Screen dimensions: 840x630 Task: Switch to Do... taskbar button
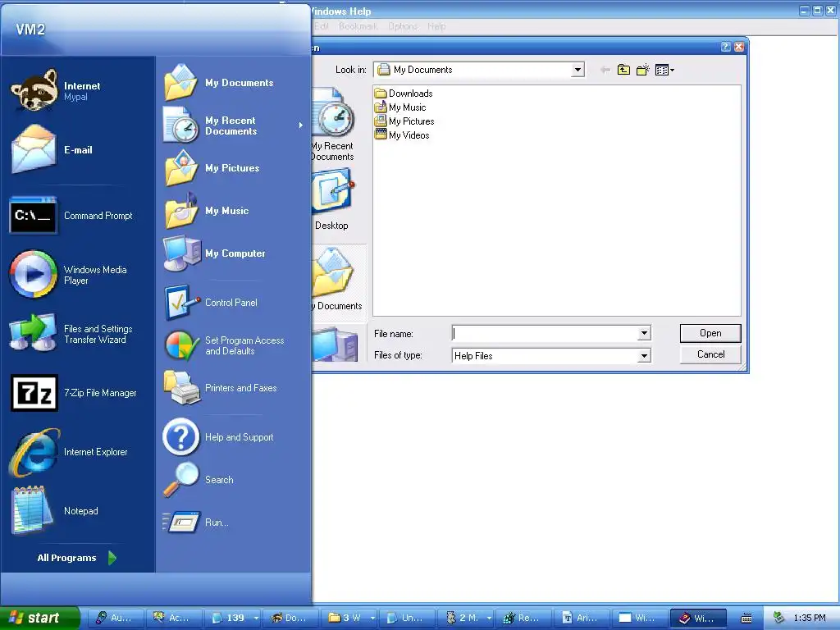pyautogui.click(x=290, y=619)
